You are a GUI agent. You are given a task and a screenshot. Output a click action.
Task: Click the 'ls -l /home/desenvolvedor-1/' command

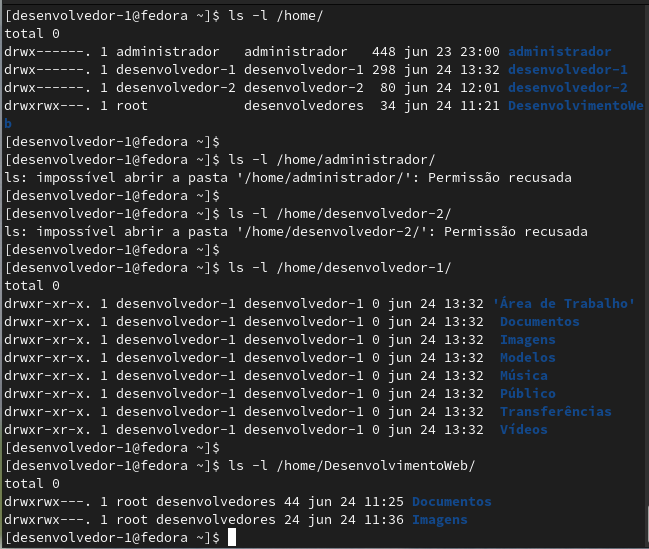pos(339,268)
